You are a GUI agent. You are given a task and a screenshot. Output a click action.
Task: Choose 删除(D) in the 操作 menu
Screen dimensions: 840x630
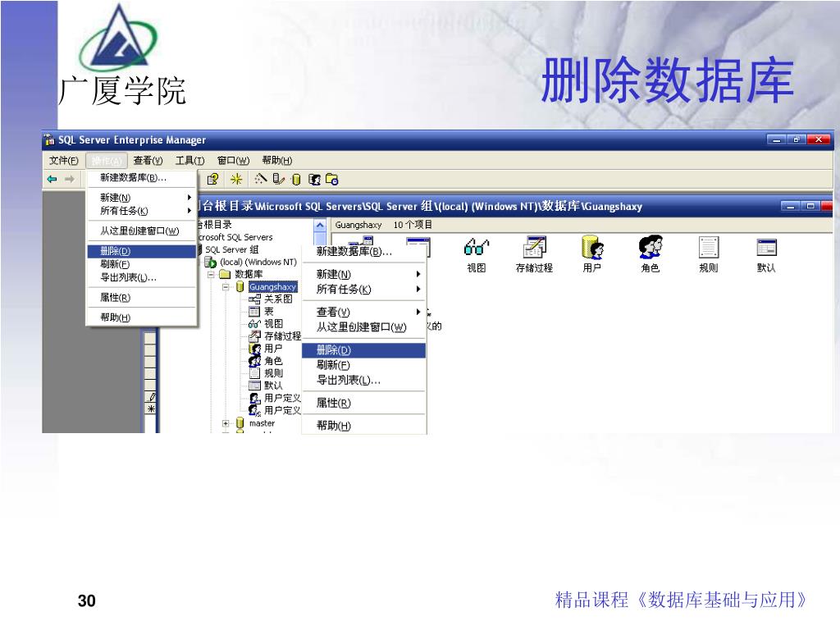click(141, 251)
